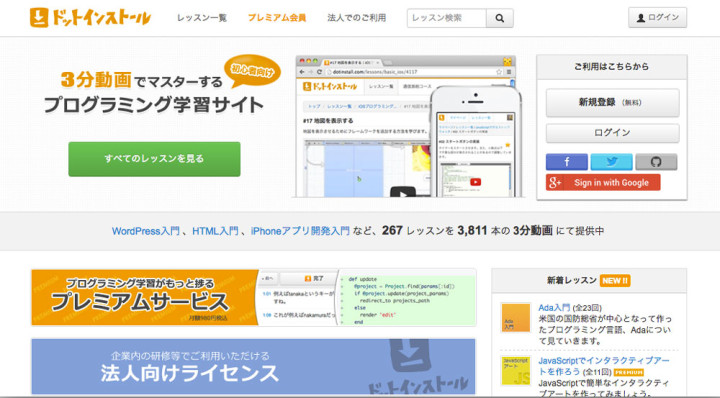
Task: Click the magnifying glass search button
Action: tap(500, 18)
